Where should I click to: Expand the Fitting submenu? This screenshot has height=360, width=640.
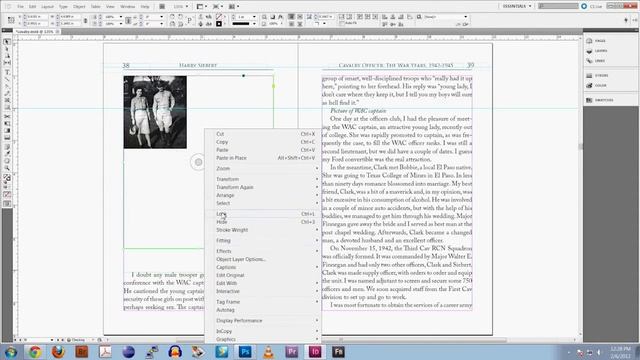coord(263,240)
